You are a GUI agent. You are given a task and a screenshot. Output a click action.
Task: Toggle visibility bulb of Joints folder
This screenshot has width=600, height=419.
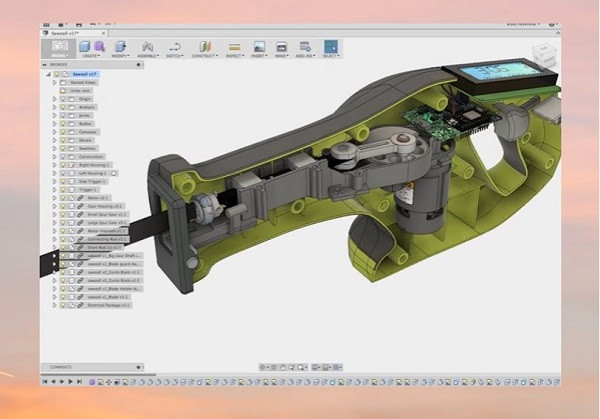(x=63, y=115)
